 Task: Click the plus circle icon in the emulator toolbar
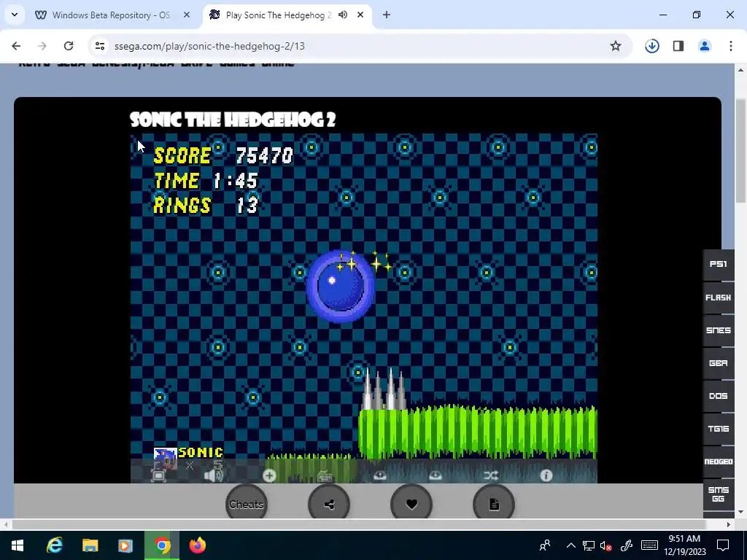269,475
